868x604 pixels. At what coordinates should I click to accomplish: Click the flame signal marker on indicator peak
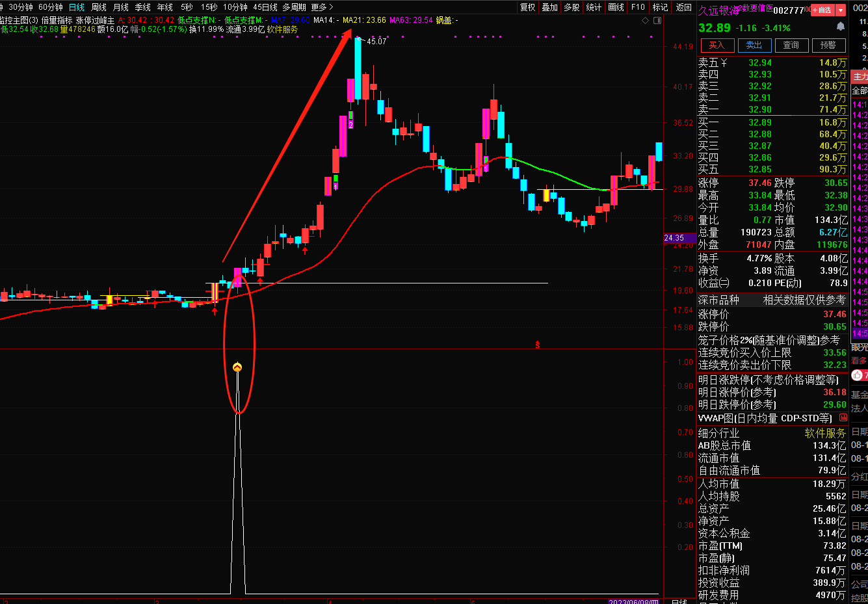coord(237,367)
